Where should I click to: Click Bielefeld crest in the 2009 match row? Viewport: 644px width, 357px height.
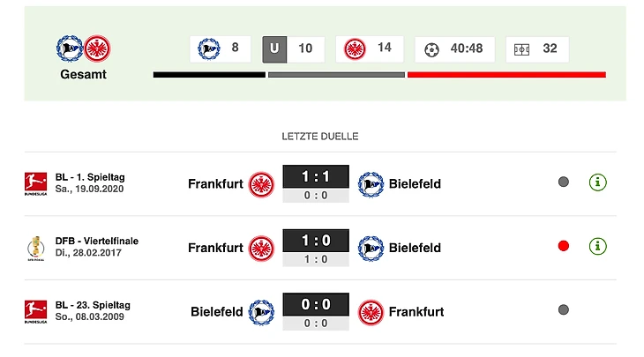(x=261, y=311)
